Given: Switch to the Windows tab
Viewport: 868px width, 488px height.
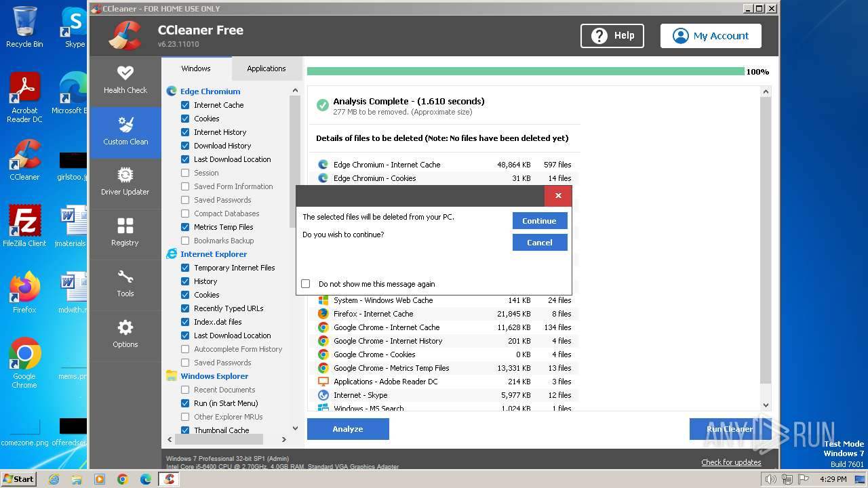Looking at the screenshot, I should coord(196,68).
